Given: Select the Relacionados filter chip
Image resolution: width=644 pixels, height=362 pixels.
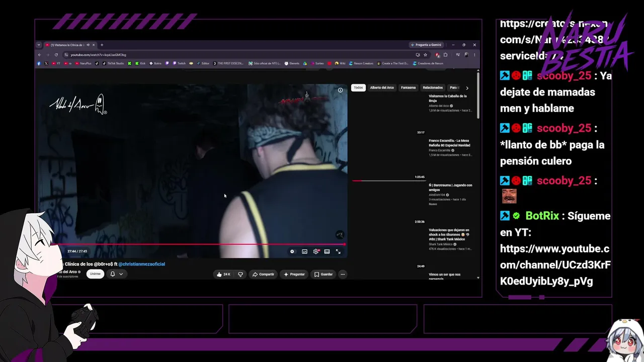Looking at the screenshot, I should (433, 87).
